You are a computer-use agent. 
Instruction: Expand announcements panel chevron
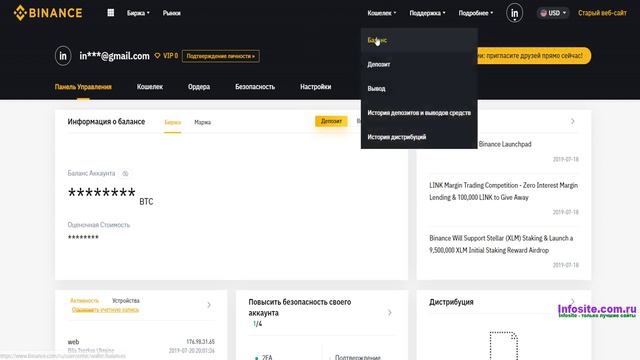coord(573,121)
